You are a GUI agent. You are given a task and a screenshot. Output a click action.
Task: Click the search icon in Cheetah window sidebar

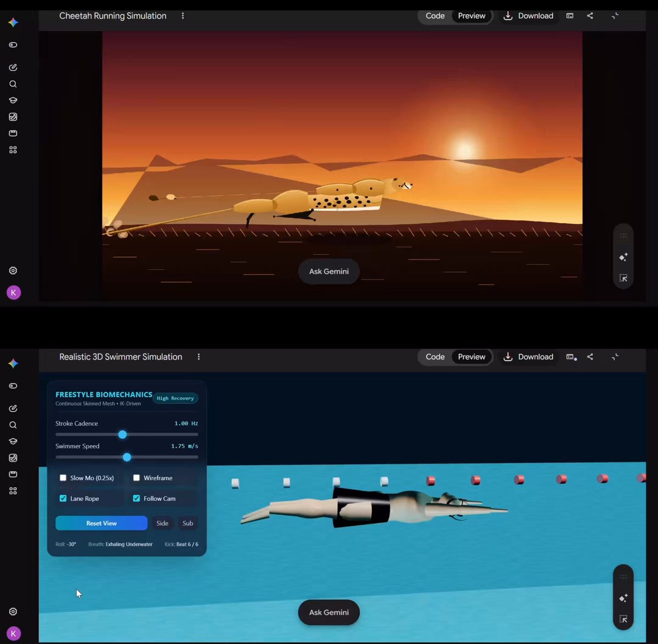[13, 84]
